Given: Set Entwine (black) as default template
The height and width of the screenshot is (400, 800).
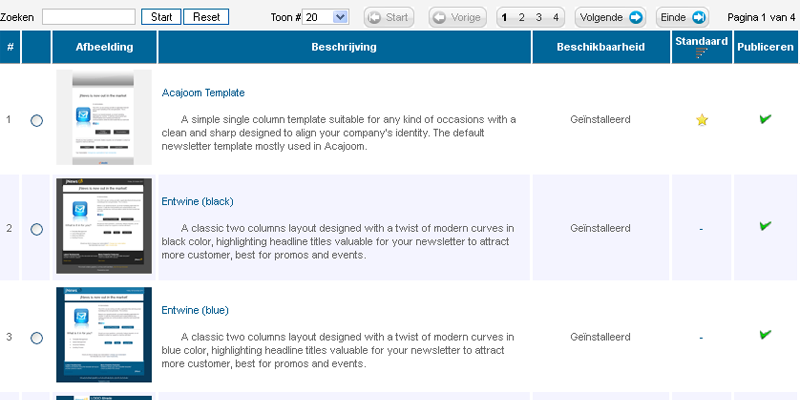Looking at the screenshot, I should click(701, 230).
